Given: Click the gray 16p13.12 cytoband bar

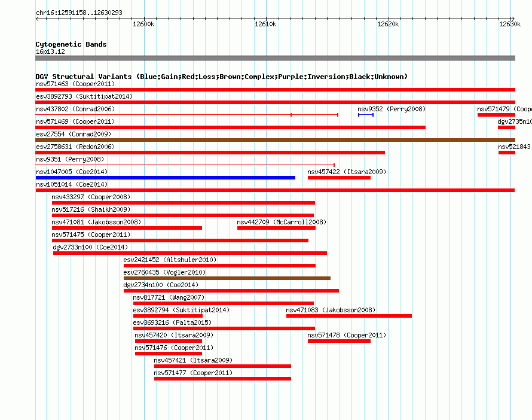Looking at the screenshot, I should point(276,58).
